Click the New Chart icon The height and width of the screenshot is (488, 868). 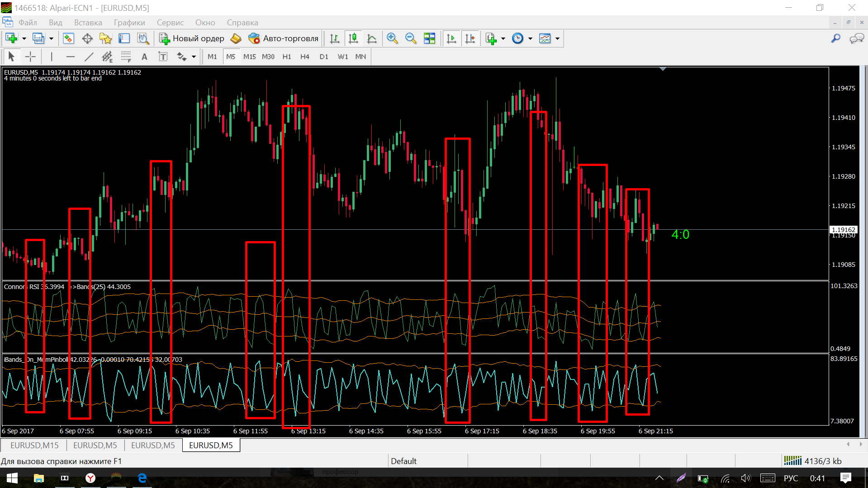11,38
